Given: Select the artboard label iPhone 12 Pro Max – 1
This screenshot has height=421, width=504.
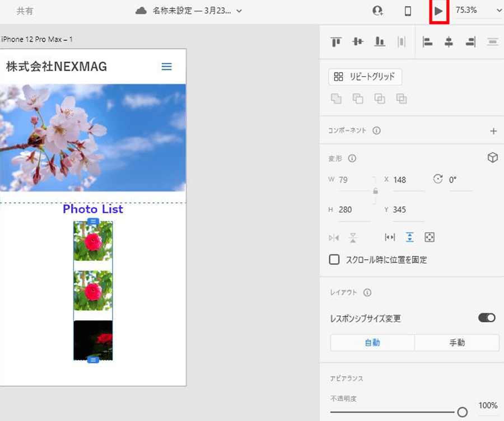Looking at the screenshot, I should coord(36,39).
